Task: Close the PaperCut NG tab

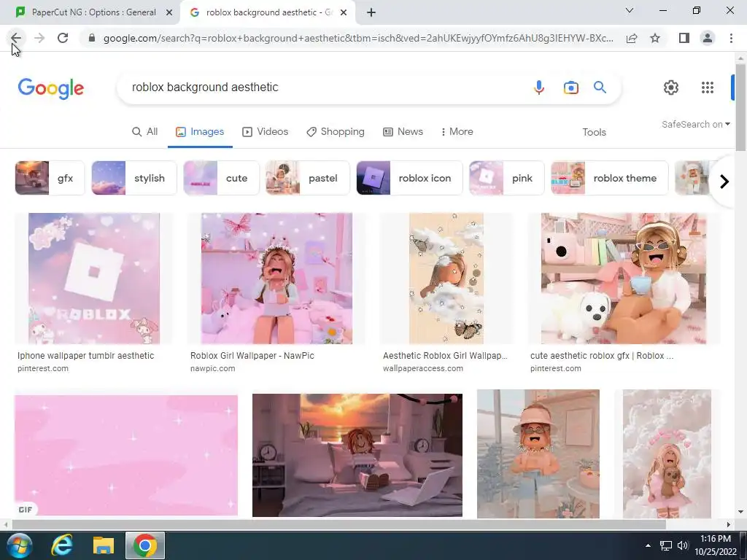Action: click(x=169, y=13)
